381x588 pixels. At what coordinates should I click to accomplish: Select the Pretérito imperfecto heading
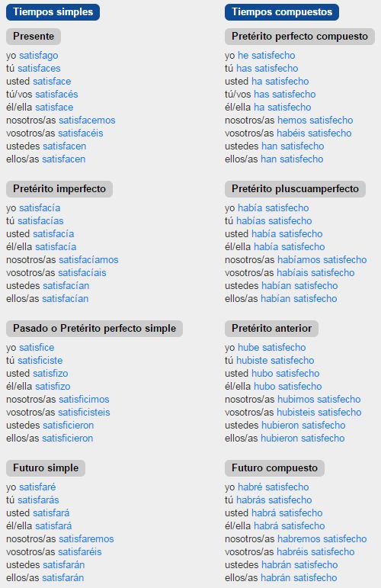59,188
